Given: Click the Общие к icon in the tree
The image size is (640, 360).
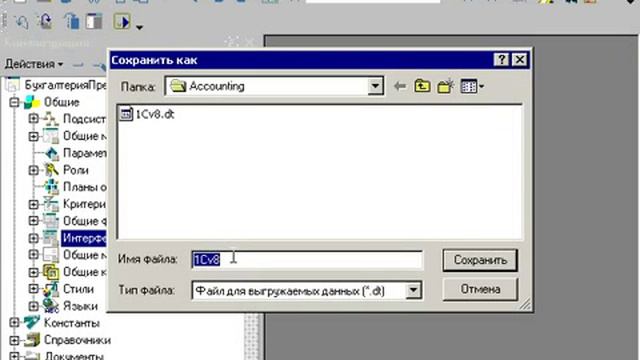Looking at the screenshot, I should [x=51, y=272].
